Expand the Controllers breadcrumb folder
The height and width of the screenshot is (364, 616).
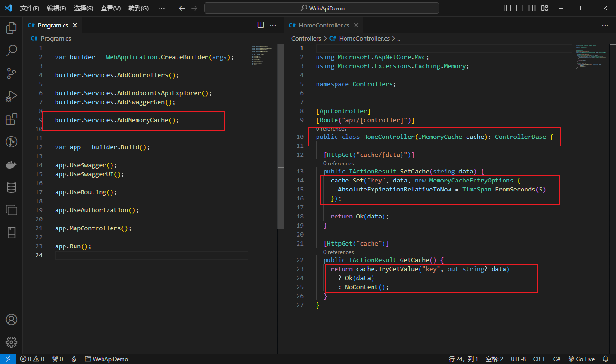[x=306, y=39]
